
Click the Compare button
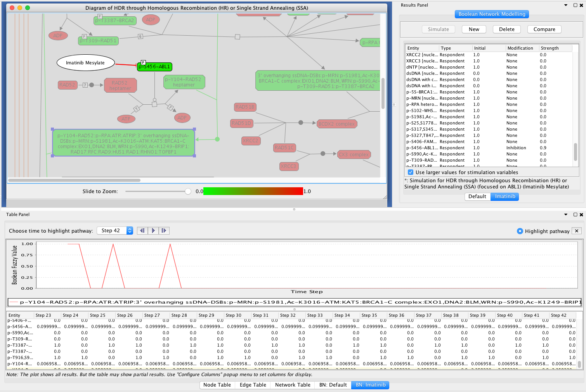544,29
